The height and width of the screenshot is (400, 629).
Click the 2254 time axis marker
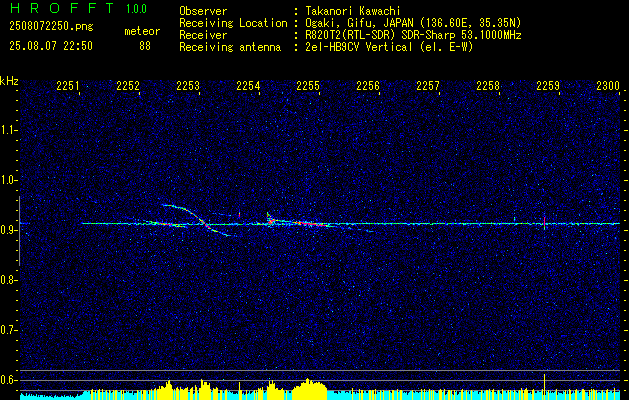[x=248, y=86]
